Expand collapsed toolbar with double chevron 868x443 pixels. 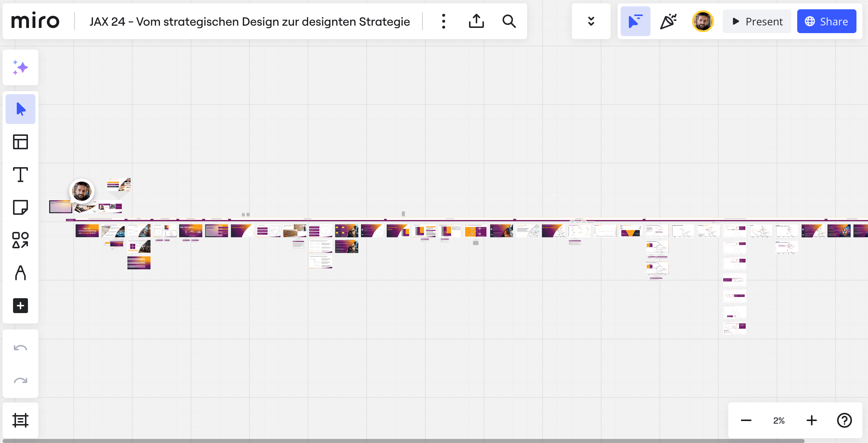pos(591,21)
